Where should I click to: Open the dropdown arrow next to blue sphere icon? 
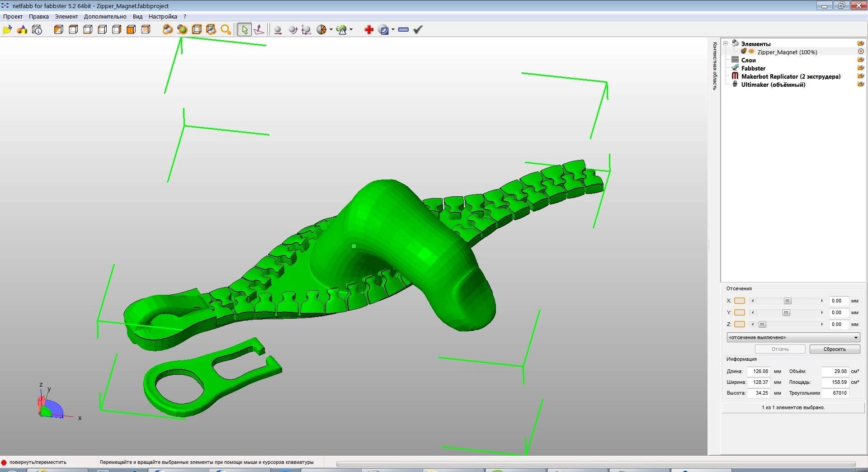click(x=393, y=30)
